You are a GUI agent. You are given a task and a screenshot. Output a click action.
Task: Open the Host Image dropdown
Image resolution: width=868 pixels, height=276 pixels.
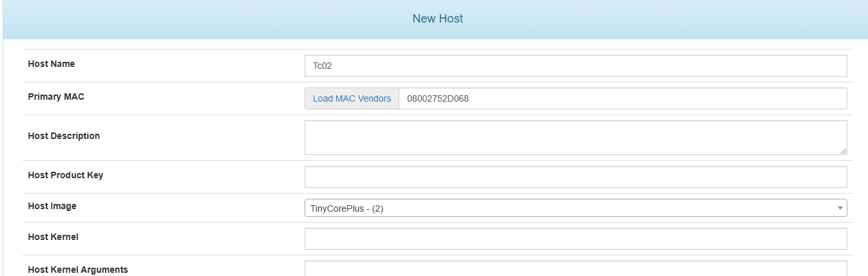pyautogui.click(x=576, y=208)
